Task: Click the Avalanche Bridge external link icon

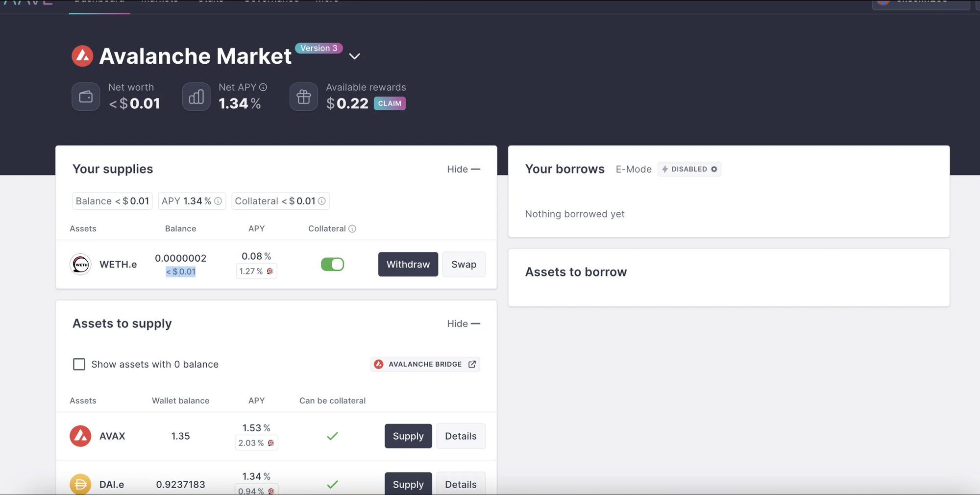Action: click(x=472, y=364)
